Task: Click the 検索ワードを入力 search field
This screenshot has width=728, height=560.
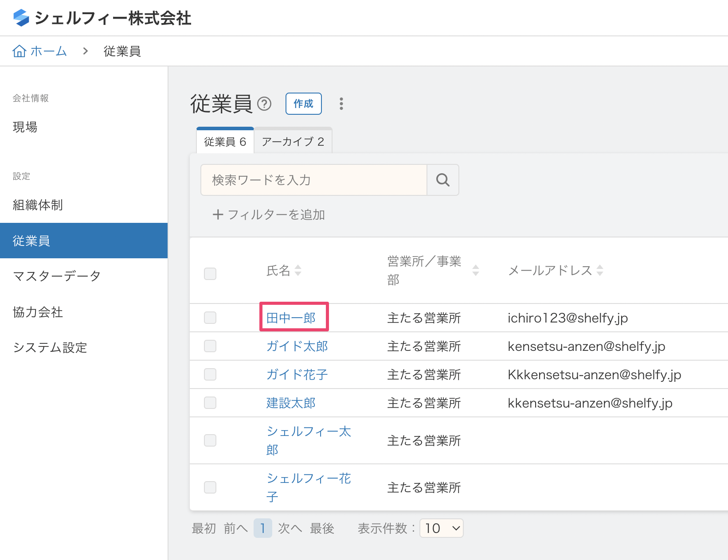Action: click(313, 180)
